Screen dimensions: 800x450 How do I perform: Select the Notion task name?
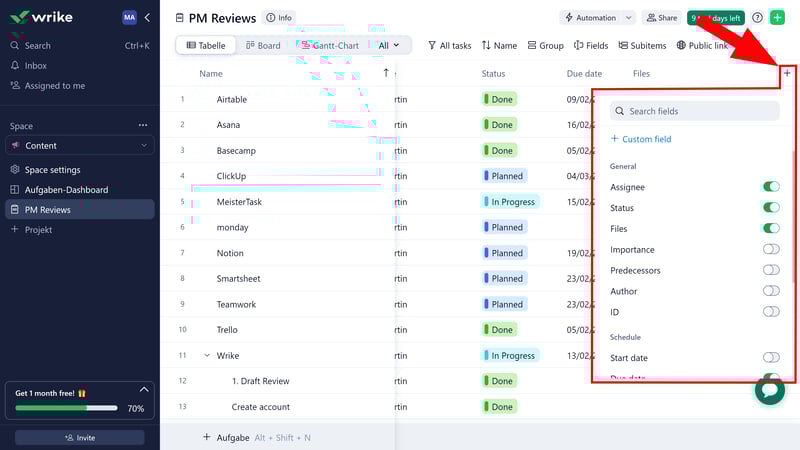[230, 253]
